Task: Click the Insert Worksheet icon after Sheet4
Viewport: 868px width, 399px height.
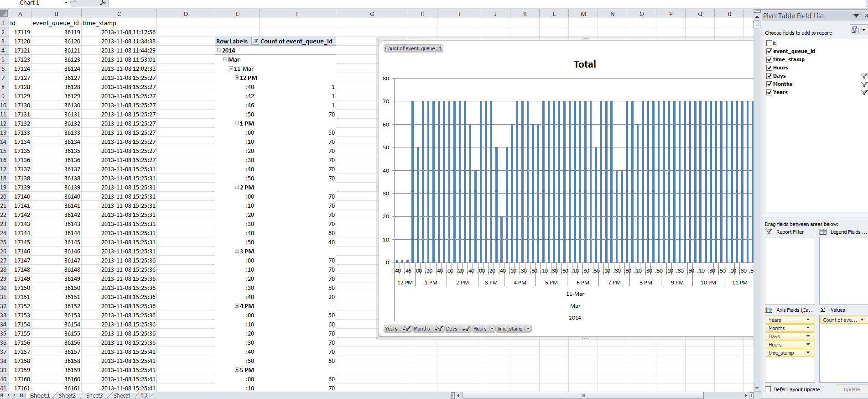Action: pos(144,395)
